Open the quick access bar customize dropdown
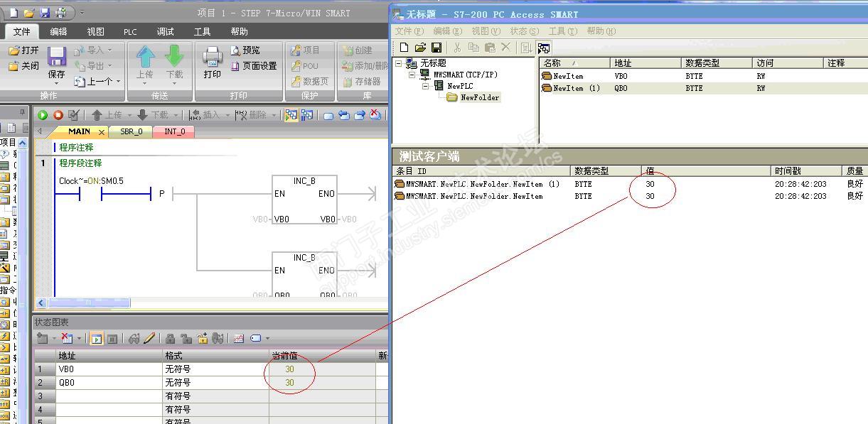 (x=82, y=13)
